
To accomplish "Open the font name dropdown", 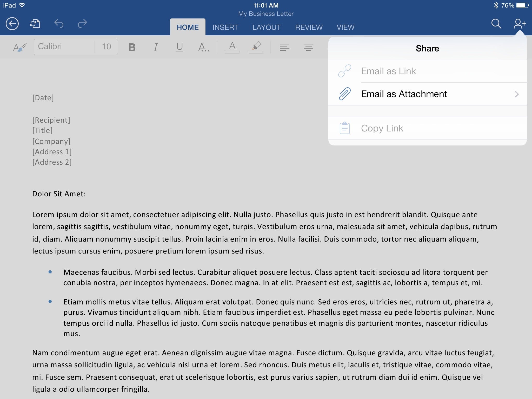I will 65,46.
